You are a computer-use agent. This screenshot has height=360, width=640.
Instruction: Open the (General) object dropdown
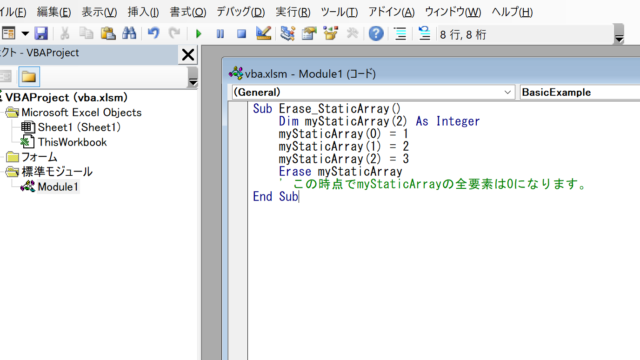[x=372, y=92]
